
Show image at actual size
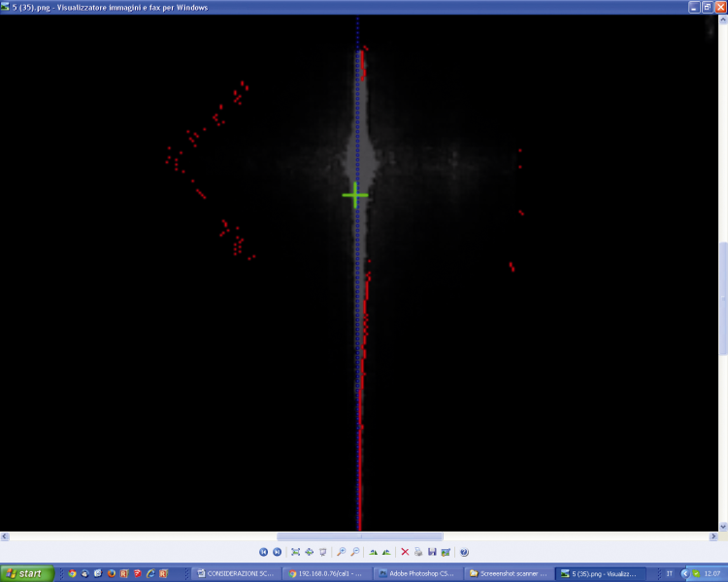click(x=310, y=552)
